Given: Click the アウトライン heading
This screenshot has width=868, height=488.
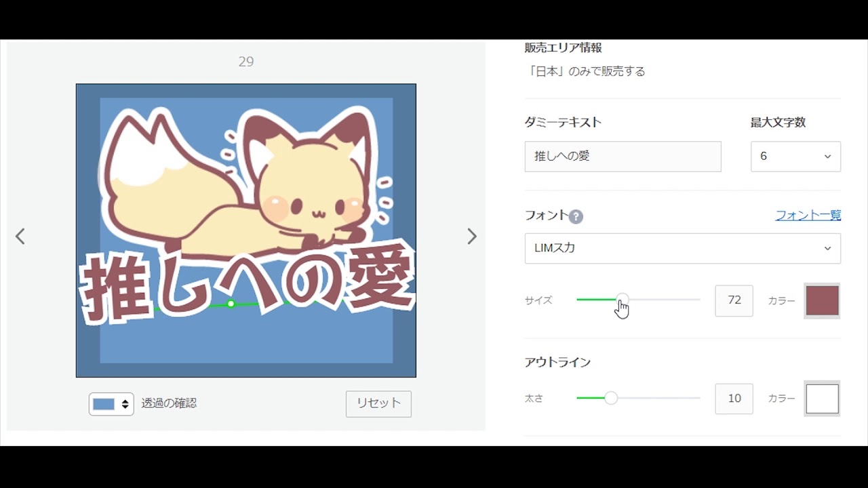Looking at the screenshot, I should click(x=557, y=362).
